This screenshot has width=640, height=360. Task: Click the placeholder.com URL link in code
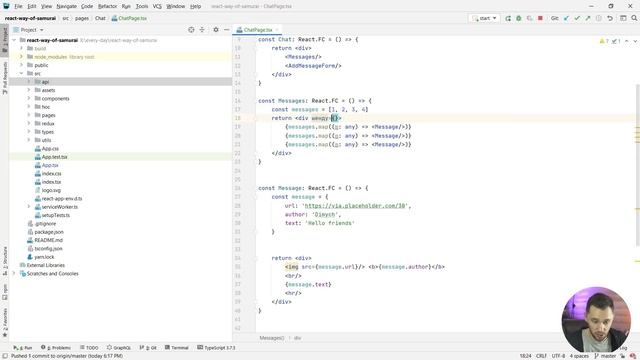(x=356, y=206)
